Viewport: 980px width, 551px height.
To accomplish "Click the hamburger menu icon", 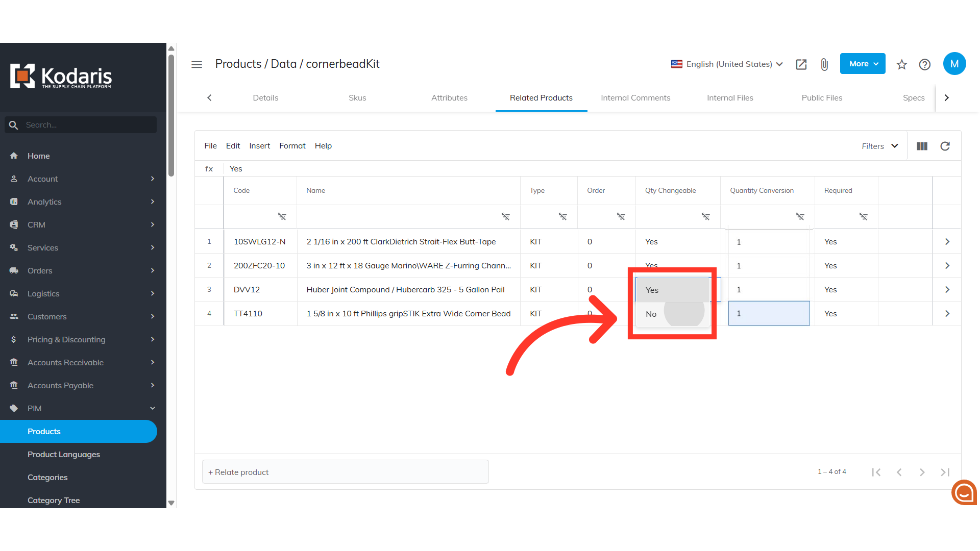I will [197, 64].
